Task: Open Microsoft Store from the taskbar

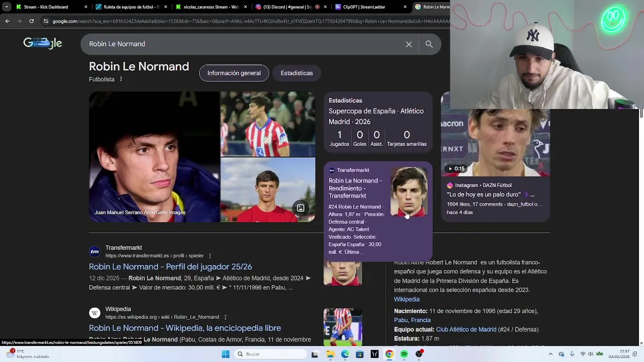Action: click(x=359, y=354)
